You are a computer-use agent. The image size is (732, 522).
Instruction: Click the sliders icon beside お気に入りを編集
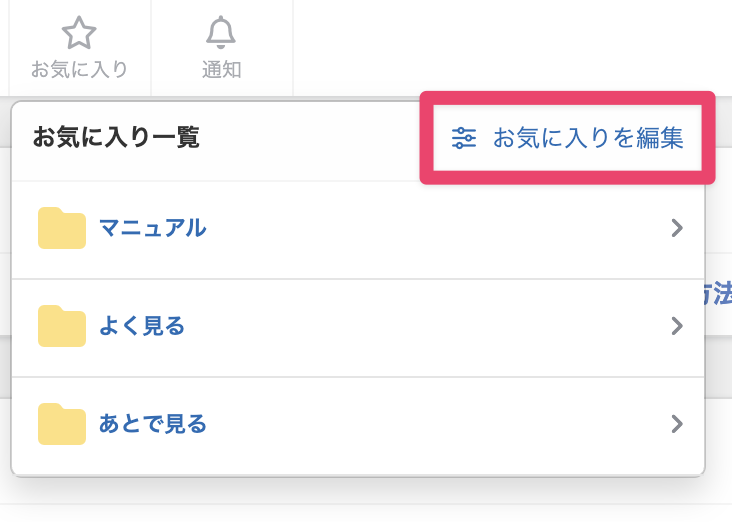click(464, 138)
